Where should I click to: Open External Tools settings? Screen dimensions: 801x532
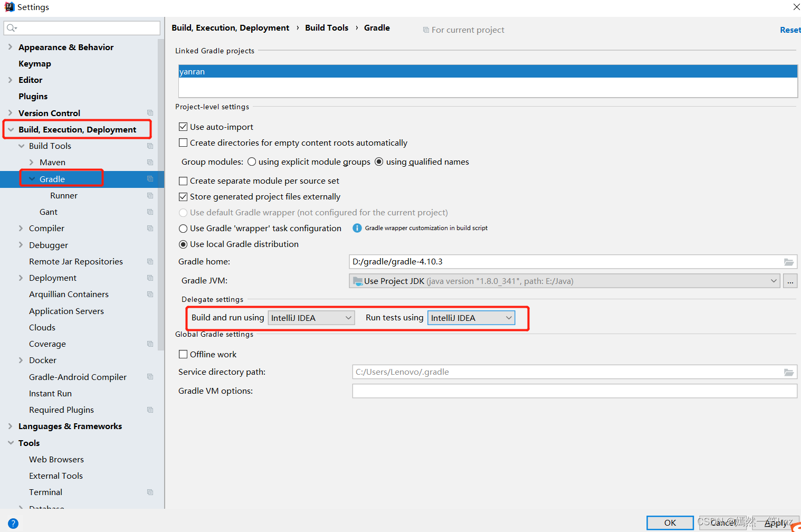(x=56, y=476)
